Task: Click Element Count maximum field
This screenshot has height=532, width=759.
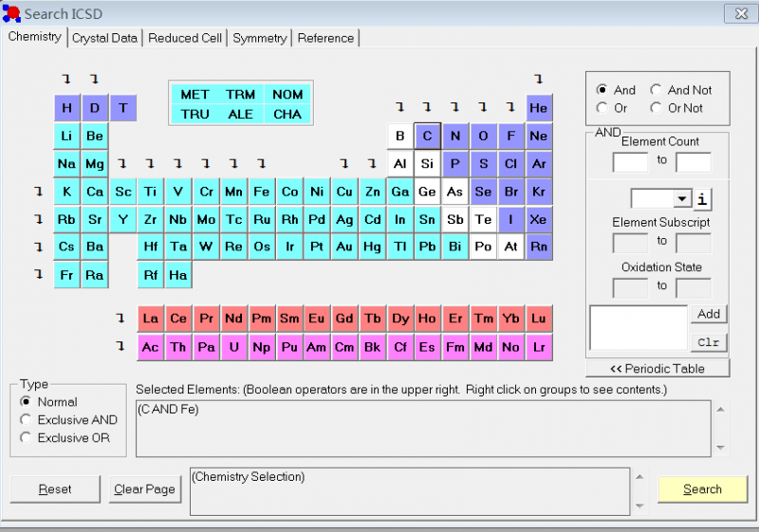Action: (x=694, y=162)
